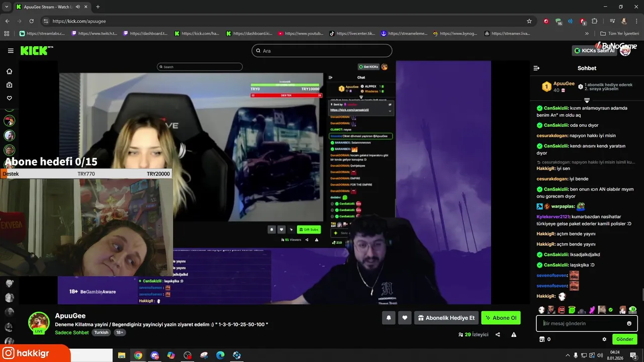The image size is (644, 362).
Task: Click the 29 İzleyici viewer count
Action: click(473, 334)
